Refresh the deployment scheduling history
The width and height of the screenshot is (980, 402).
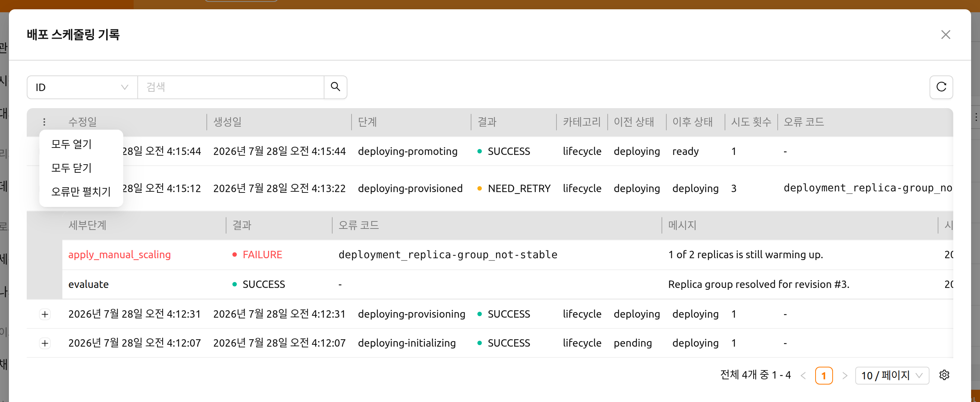click(941, 87)
